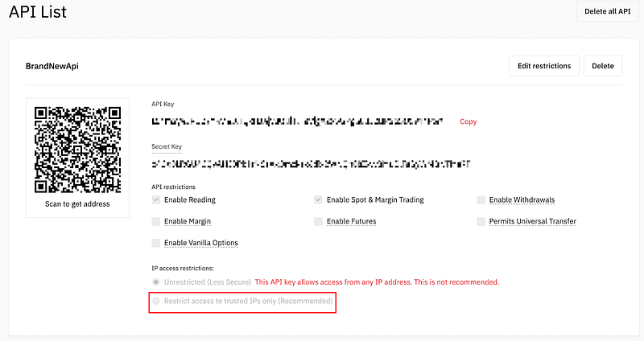Click the Delete all API button
644x341 pixels.
pos(607,11)
